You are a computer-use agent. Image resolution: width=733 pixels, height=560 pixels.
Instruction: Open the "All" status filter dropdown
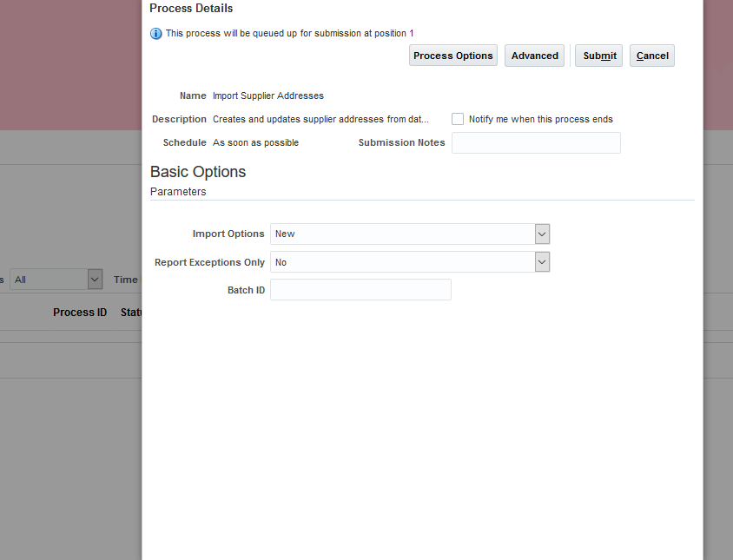pos(93,279)
